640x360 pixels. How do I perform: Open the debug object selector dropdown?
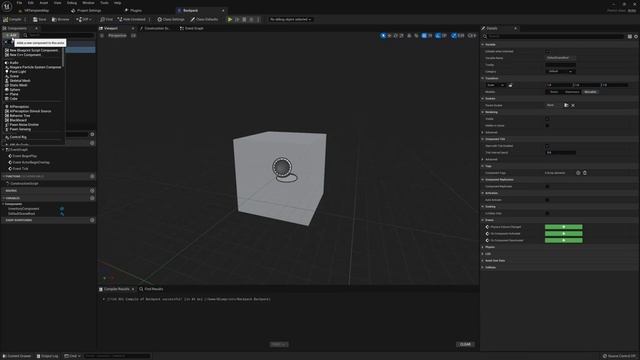pos(290,19)
